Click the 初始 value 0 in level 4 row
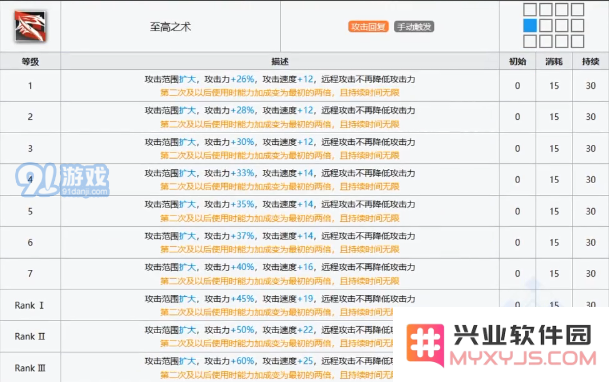Screen dimensions: 609x382 click(x=517, y=180)
